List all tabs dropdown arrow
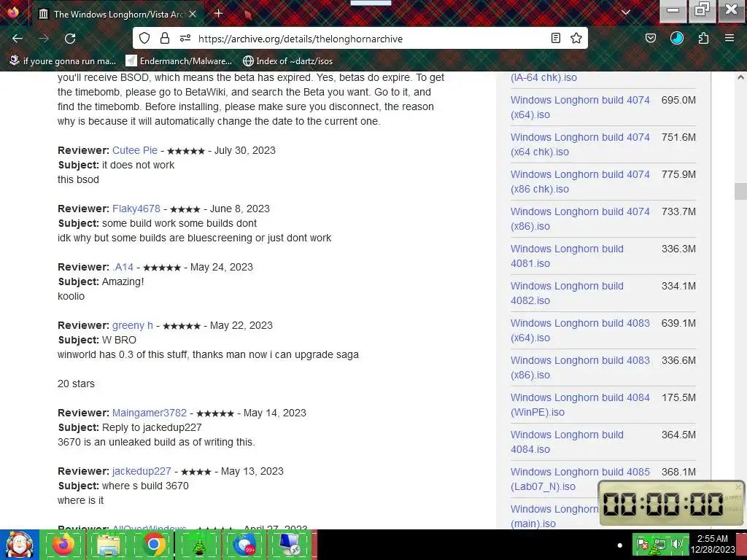This screenshot has width=747, height=560. pyautogui.click(x=625, y=12)
